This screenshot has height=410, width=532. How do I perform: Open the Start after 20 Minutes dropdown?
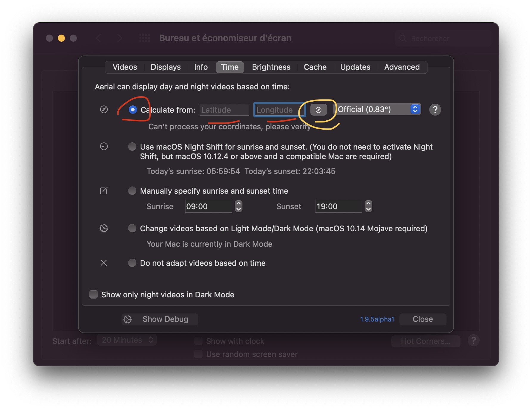127,340
